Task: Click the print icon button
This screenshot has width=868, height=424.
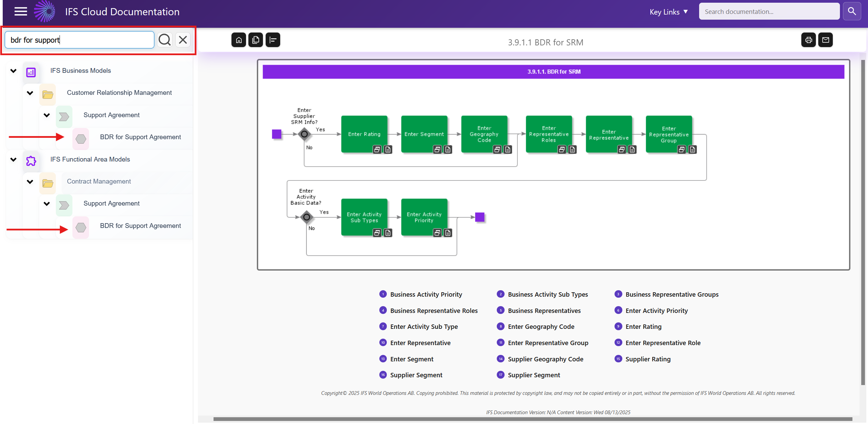Action: tap(808, 40)
